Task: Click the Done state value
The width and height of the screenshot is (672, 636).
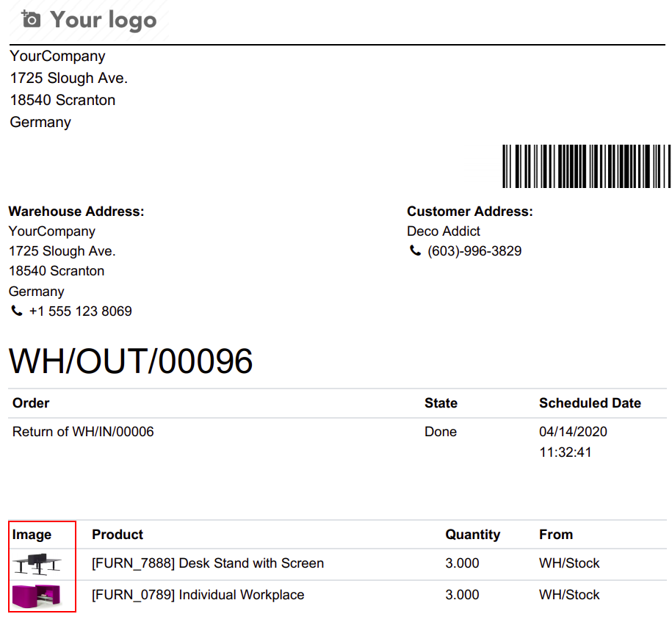Action: point(441,432)
